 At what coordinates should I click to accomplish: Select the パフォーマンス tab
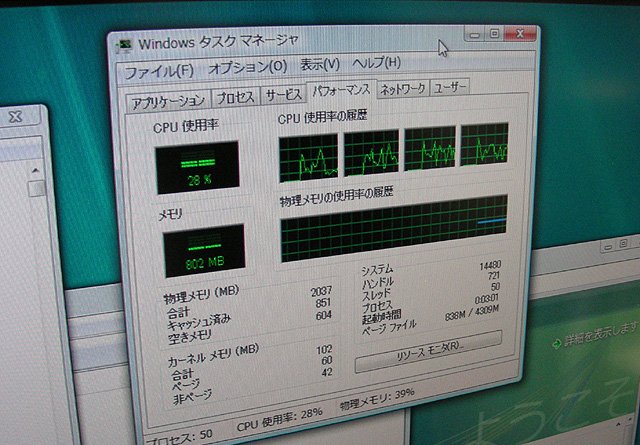[341, 90]
